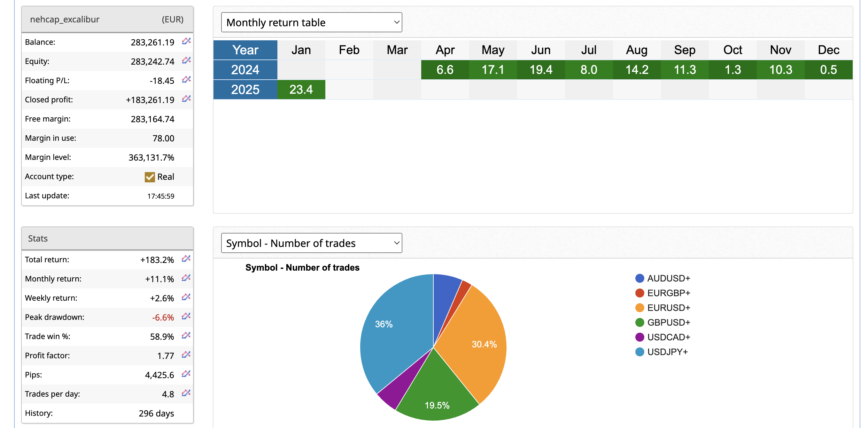Image resolution: width=868 pixels, height=428 pixels.
Task: Click the 2024 June return cell 19.4
Action: [540, 70]
